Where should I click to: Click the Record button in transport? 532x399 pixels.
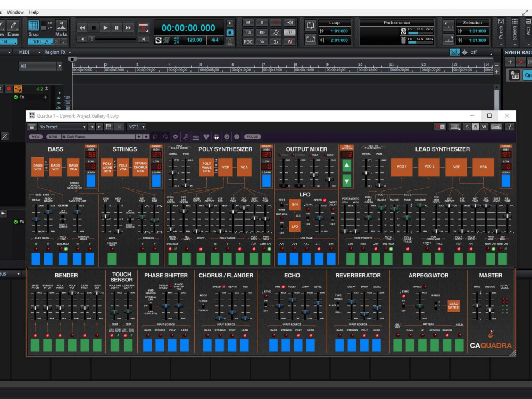coord(144,28)
